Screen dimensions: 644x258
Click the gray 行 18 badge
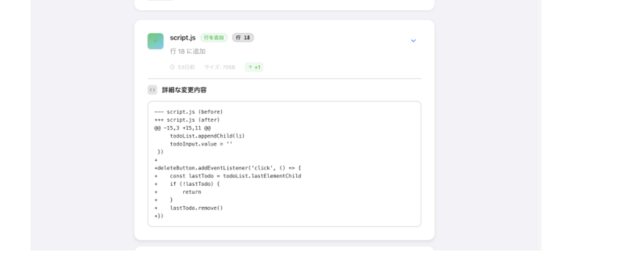pyautogui.click(x=243, y=38)
